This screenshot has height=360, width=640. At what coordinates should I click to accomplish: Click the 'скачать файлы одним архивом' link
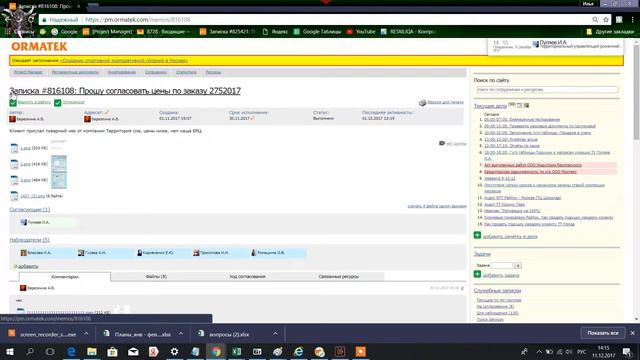coord(437,206)
